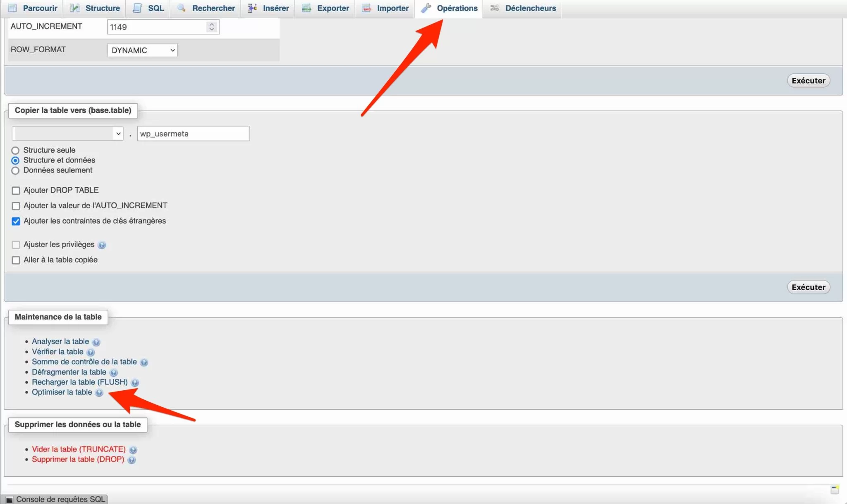The image size is (847, 504).
Task: Expand the database selector dropdown
Action: click(67, 133)
